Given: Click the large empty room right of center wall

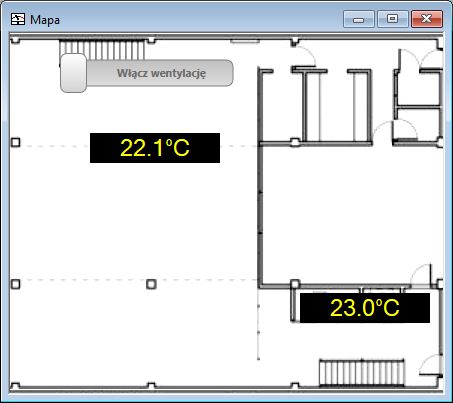Looking at the screenshot, I should pyautogui.click(x=352, y=213).
